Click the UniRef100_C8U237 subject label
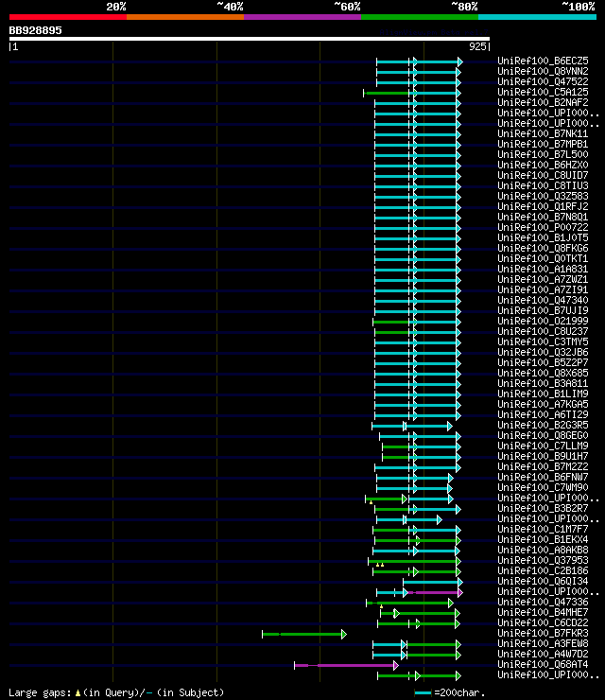 pyautogui.click(x=543, y=331)
